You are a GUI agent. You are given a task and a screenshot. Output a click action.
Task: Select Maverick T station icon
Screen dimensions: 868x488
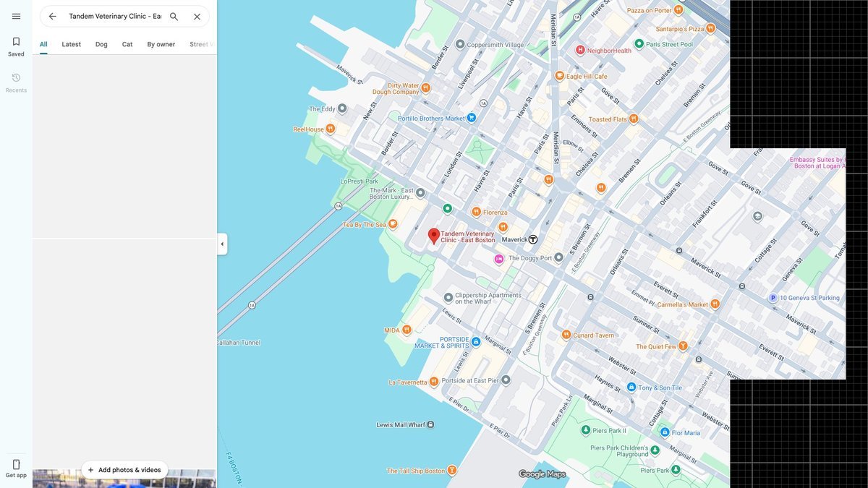[x=533, y=239]
